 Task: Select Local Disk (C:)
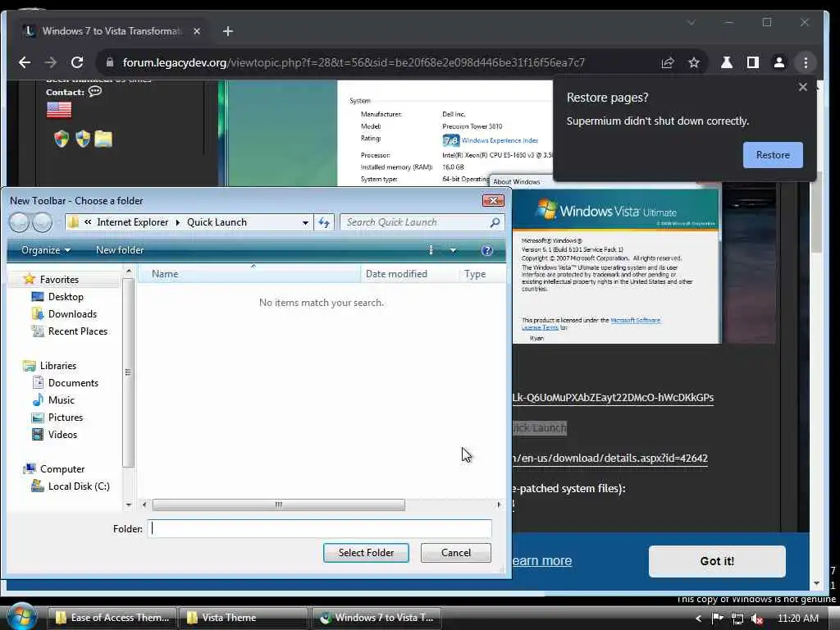78,486
